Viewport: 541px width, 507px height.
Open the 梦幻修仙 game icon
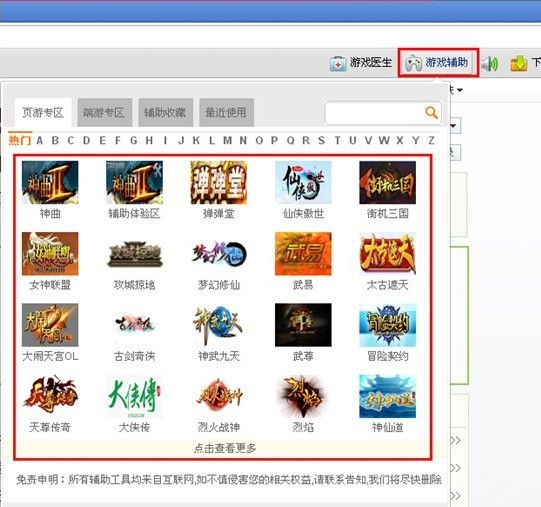tap(219, 254)
